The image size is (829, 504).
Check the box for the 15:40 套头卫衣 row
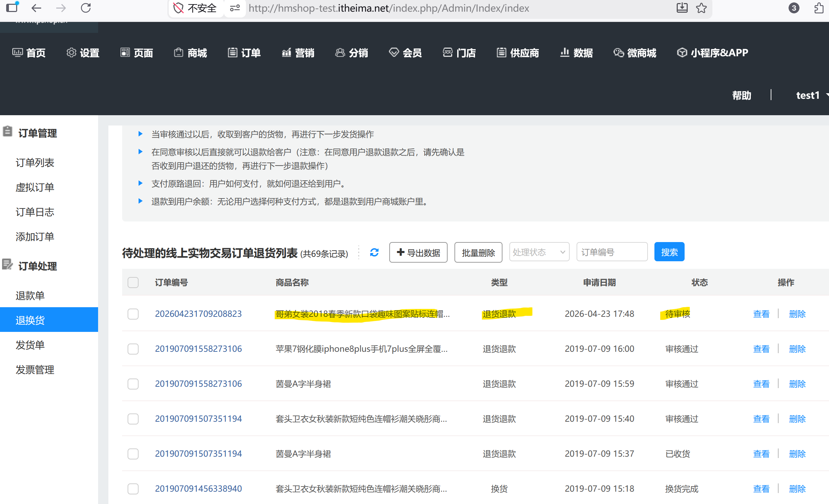(133, 419)
